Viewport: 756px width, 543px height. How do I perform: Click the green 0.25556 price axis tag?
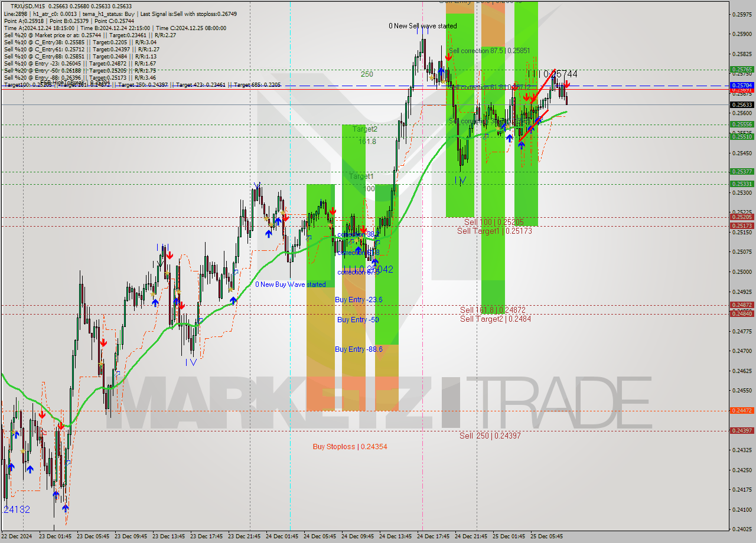tap(742, 125)
